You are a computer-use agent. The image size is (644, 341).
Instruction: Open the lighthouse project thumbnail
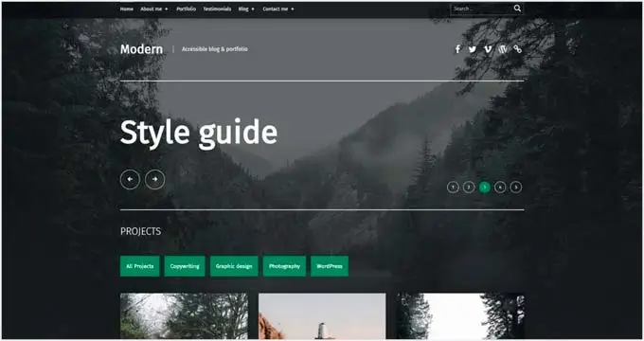tap(322, 316)
